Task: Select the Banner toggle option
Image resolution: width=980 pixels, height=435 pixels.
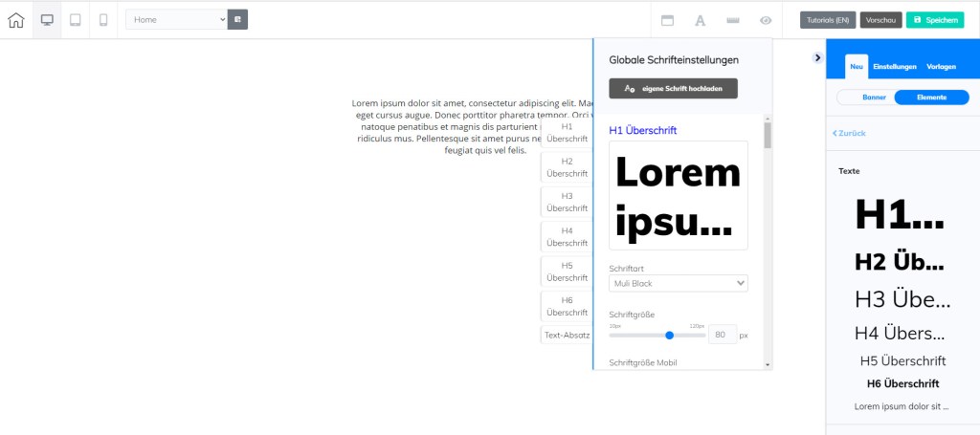Action: coord(865,98)
